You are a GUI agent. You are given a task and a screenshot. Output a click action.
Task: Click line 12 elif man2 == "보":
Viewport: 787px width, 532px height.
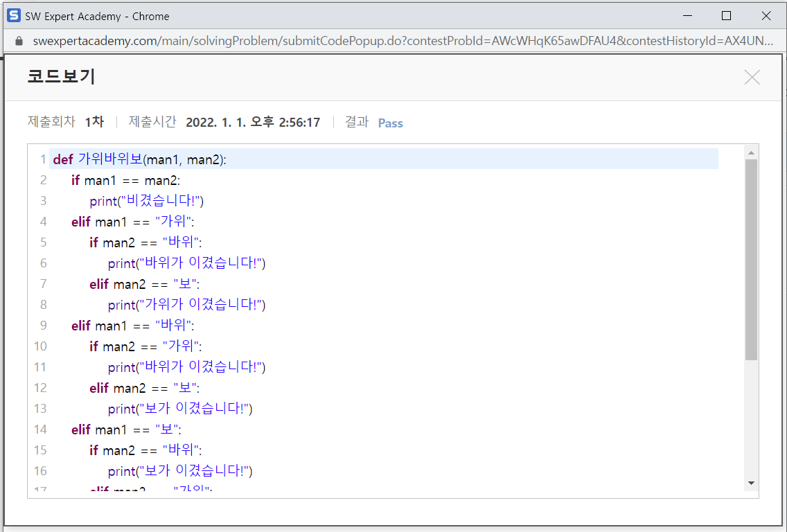tap(145, 388)
